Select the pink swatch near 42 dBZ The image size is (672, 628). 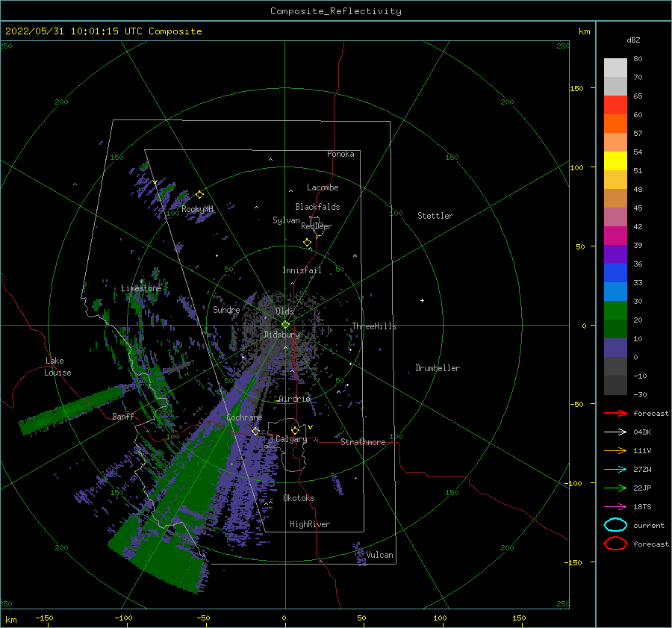[615, 217]
